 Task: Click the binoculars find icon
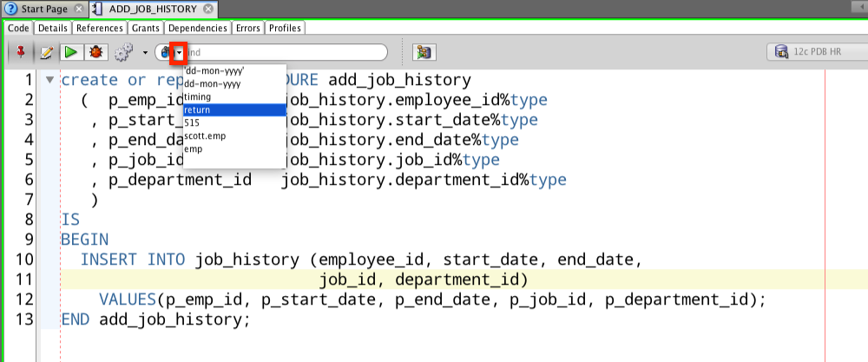tap(165, 53)
